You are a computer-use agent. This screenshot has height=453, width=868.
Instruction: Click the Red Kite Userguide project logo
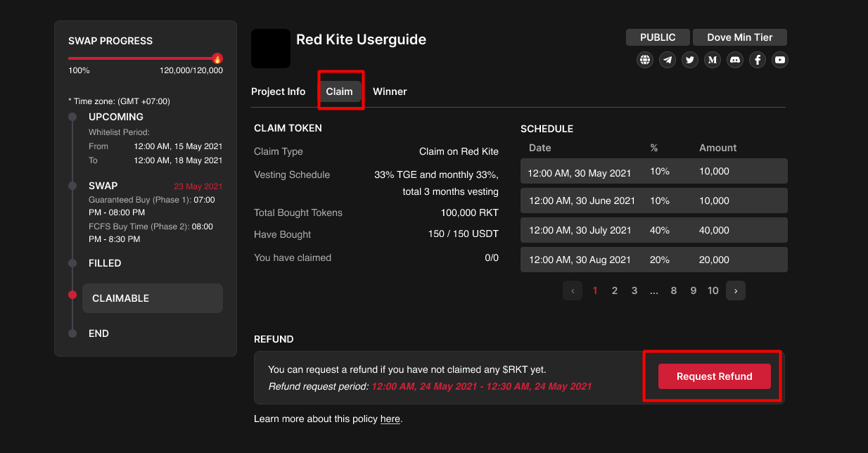[x=271, y=49]
